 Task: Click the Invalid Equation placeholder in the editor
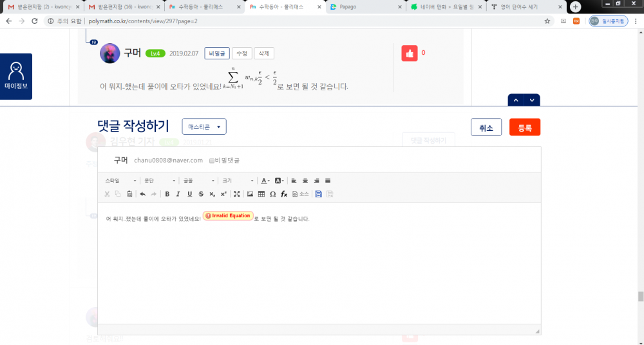click(228, 216)
